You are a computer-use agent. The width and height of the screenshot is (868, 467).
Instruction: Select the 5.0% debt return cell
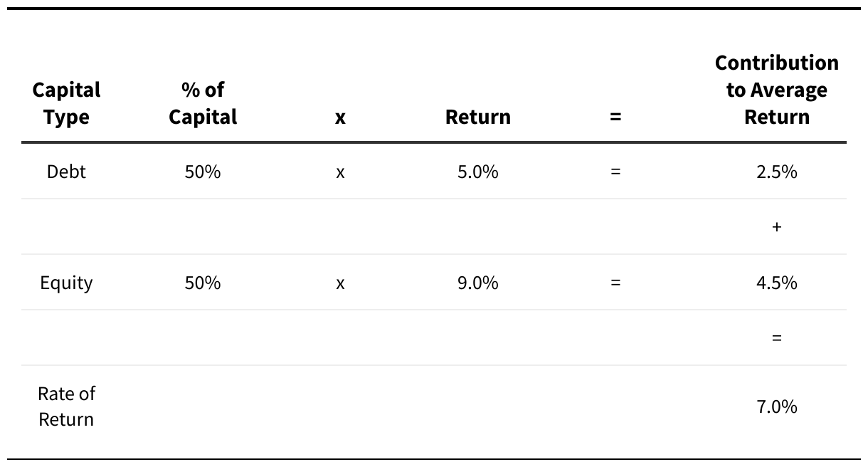(478, 172)
